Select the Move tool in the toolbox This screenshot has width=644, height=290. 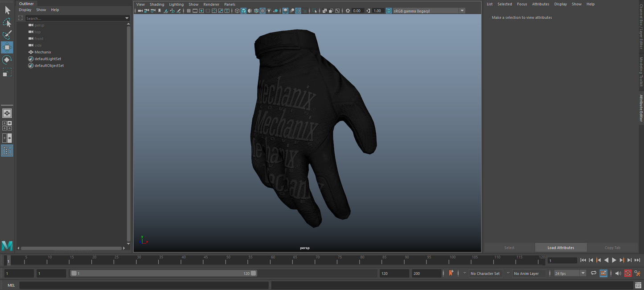[7, 47]
